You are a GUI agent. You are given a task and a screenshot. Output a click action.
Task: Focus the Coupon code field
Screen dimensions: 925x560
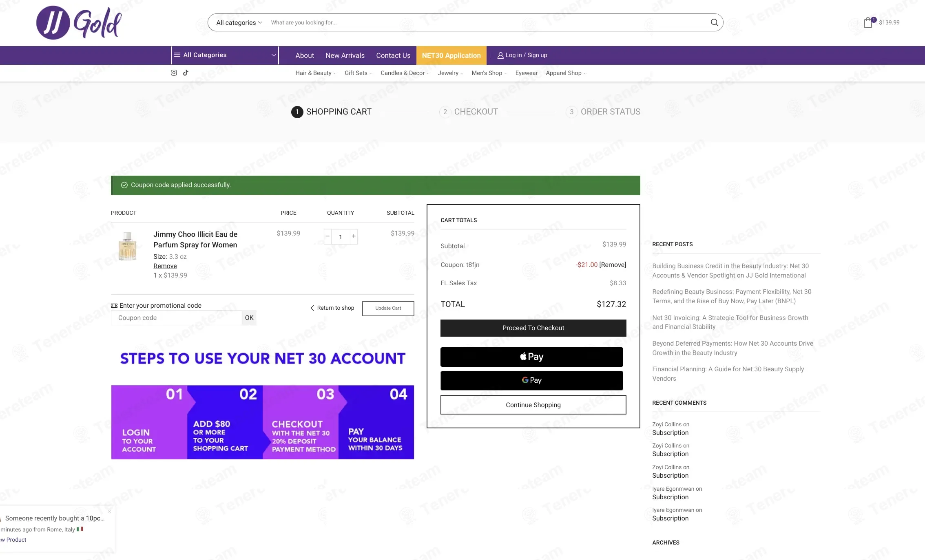(x=177, y=317)
